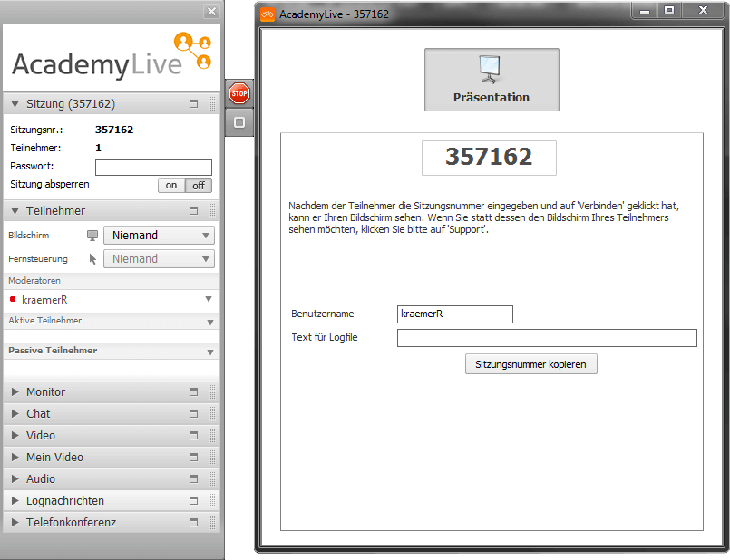Collapse the Teilnehmer panel
Screen dimensions: 730x560
(15, 211)
